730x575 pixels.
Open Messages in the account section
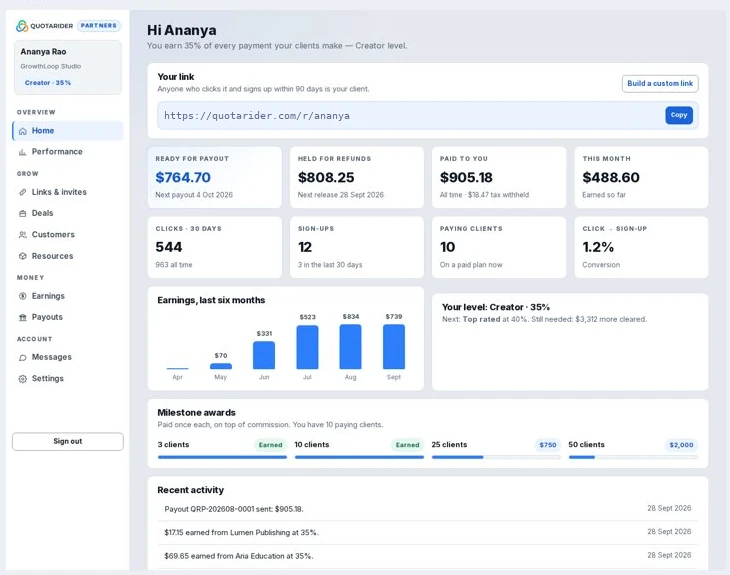68,357
